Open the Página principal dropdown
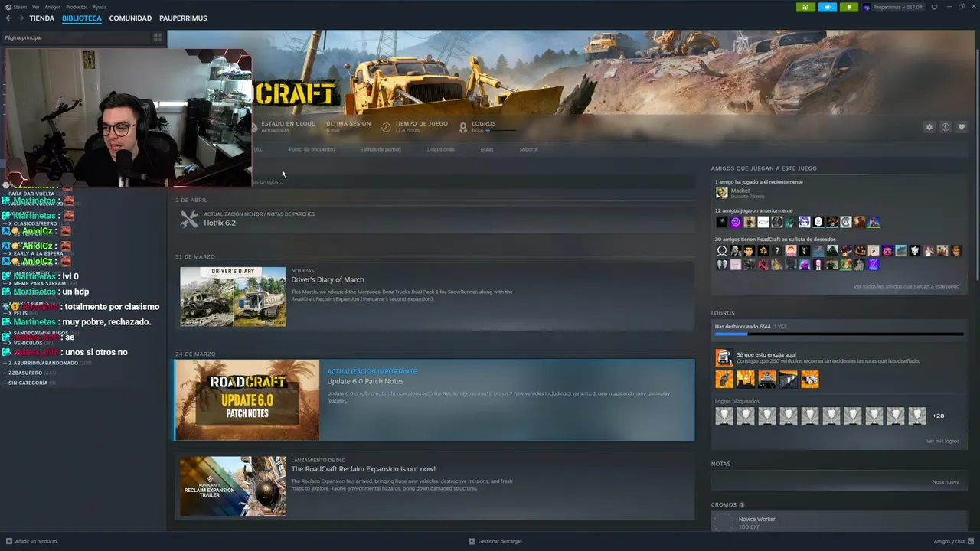The width and height of the screenshot is (980, 551). tap(75, 37)
